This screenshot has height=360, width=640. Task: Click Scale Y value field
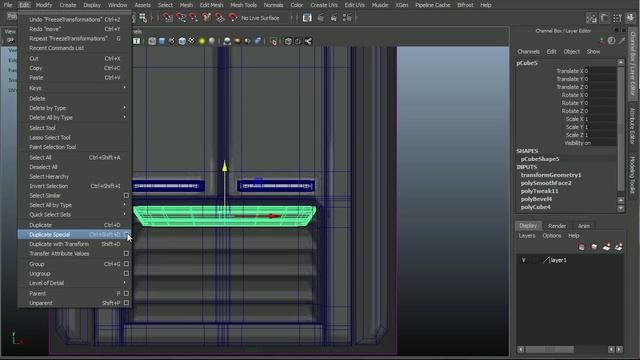(600, 127)
